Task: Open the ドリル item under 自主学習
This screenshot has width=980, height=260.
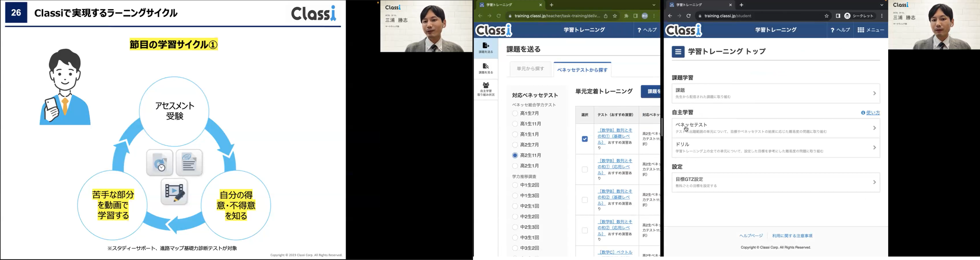Action: pos(776,148)
